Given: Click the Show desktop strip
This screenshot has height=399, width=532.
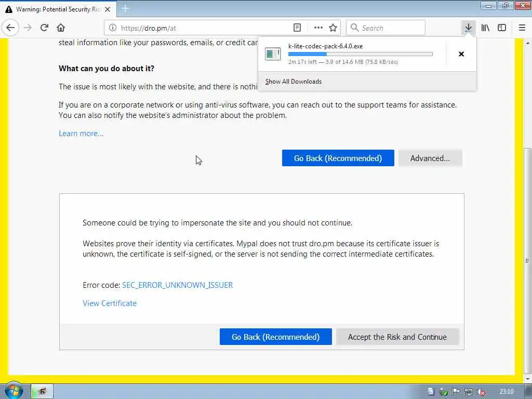Looking at the screenshot, I should [528, 392].
